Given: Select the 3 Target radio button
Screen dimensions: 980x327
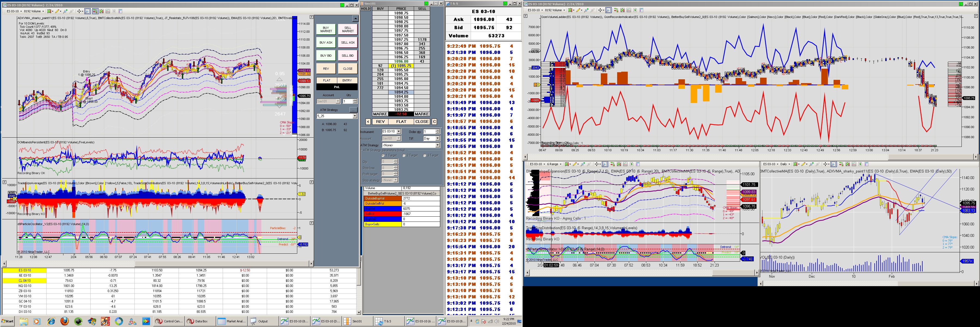Looking at the screenshot, I should [425, 155].
